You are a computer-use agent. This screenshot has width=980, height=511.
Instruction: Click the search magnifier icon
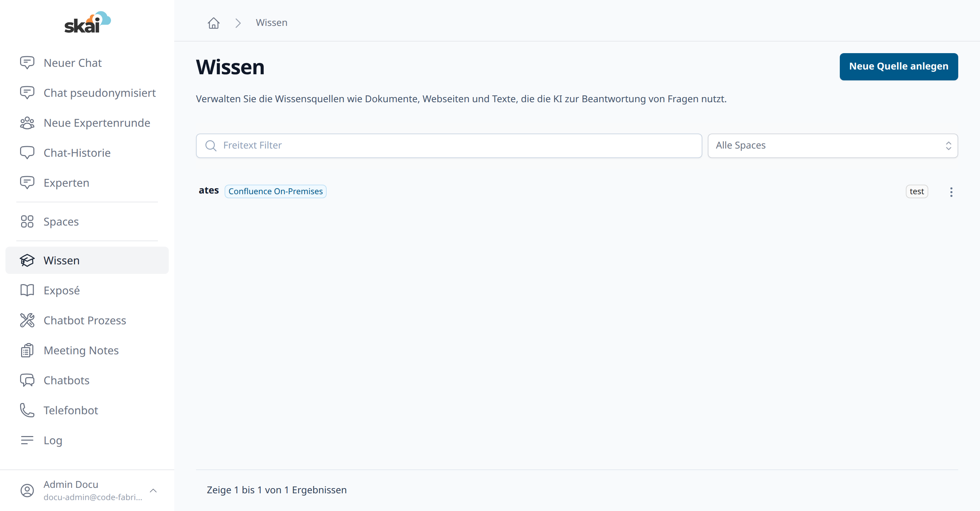[210, 146]
